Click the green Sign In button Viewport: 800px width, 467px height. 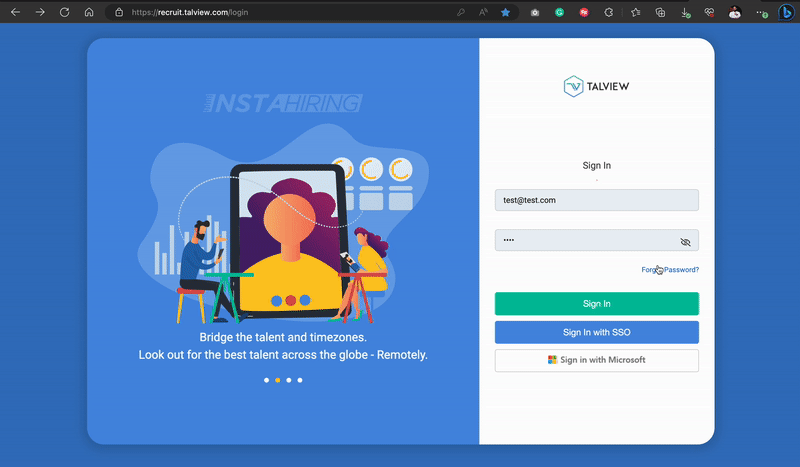(x=596, y=304)
